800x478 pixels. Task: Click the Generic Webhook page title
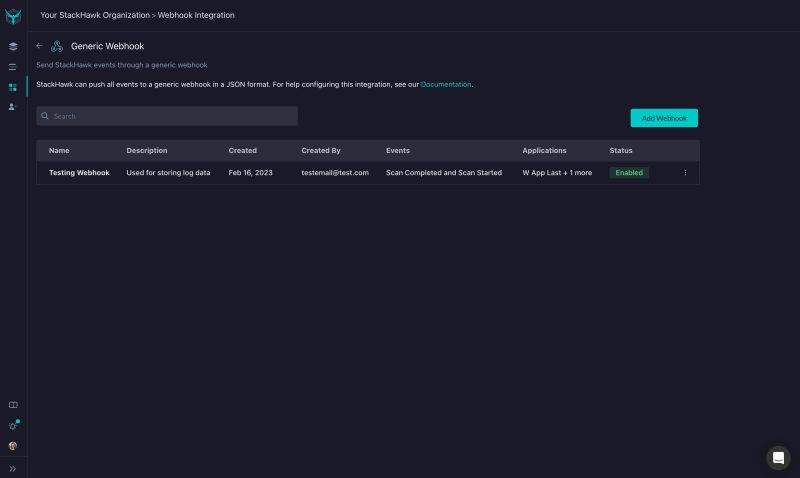(107, 46)
